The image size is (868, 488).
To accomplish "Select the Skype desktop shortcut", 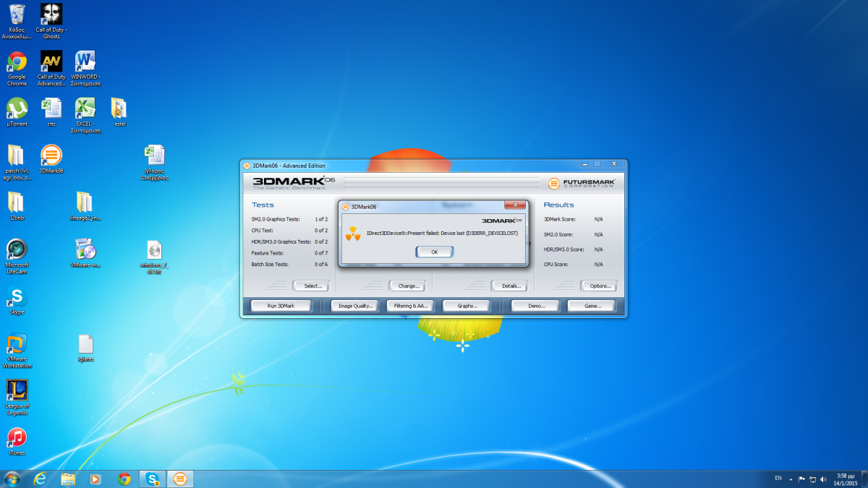I will pos(17,301).
